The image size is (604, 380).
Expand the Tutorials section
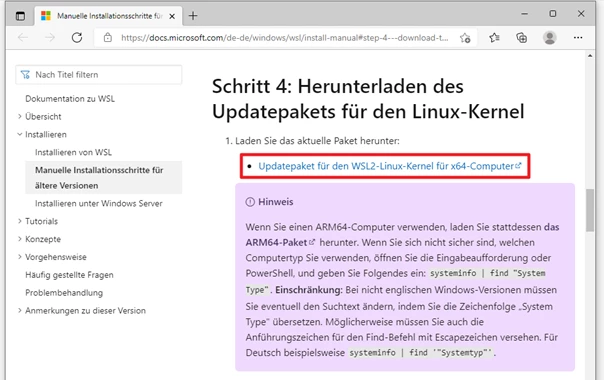coord(20,221)
